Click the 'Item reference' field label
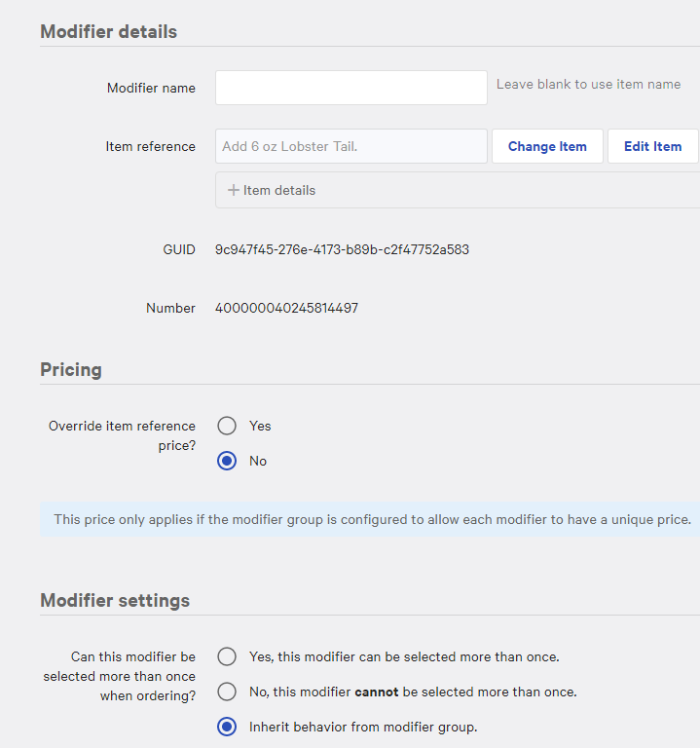This screenshot has height=748, width=700. 150,146
